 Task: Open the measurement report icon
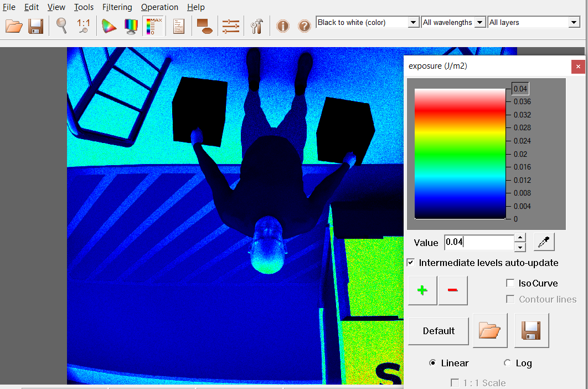pyautogui.click(x=178, y=26)
